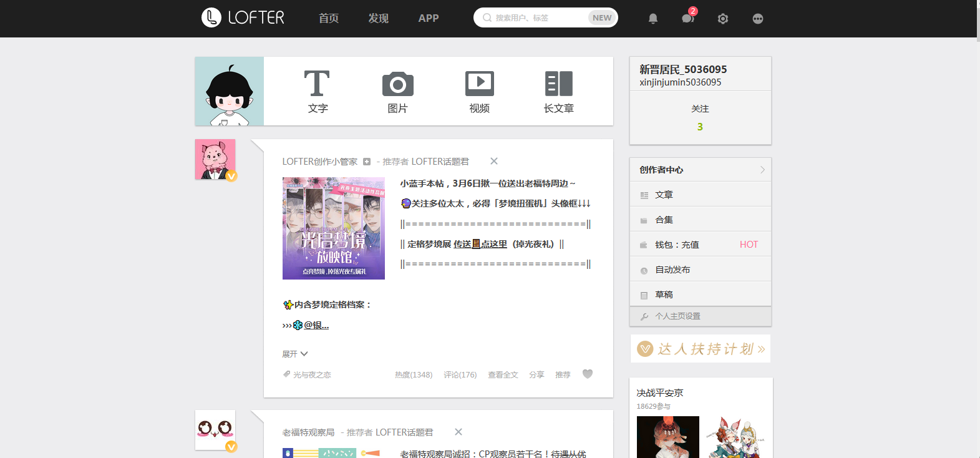Click the text post (文字) icon
The image size is (980, 458).
(x=317, y=84)
